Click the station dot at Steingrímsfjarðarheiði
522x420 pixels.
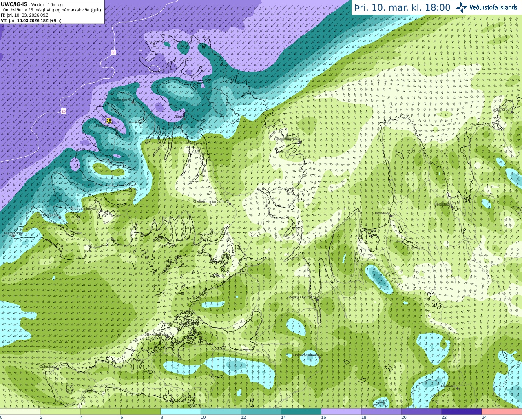[x=230, y=203]
